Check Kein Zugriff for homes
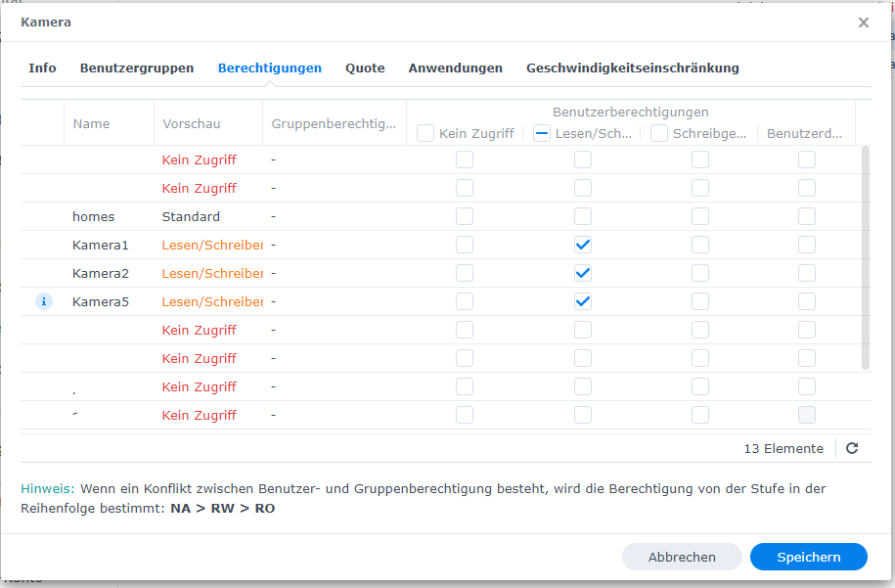Viewport: 895px width, 588px height. tap(465, 216)
